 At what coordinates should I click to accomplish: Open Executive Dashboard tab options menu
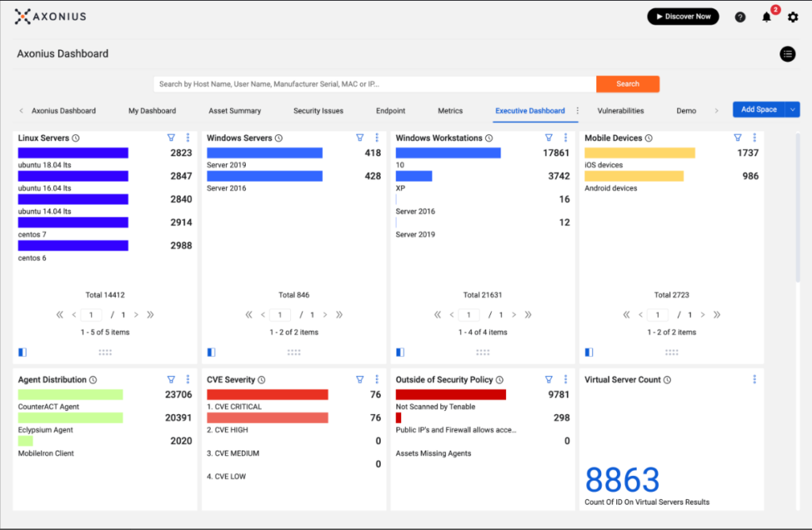coord(578,111)
